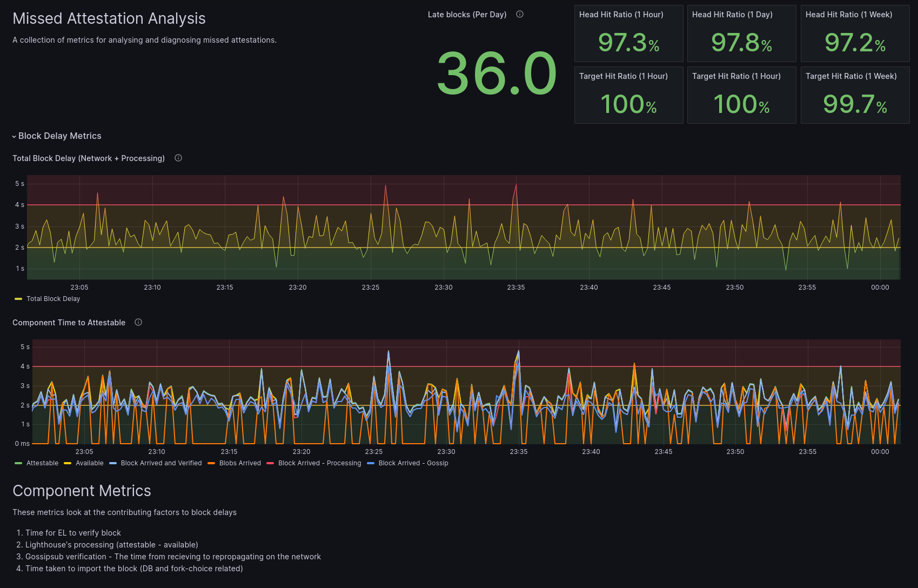Open Target Hit Ratio (1 Week) panel title
The height and width of the screenshot is (588, 918).
click(x=850, y=76)
